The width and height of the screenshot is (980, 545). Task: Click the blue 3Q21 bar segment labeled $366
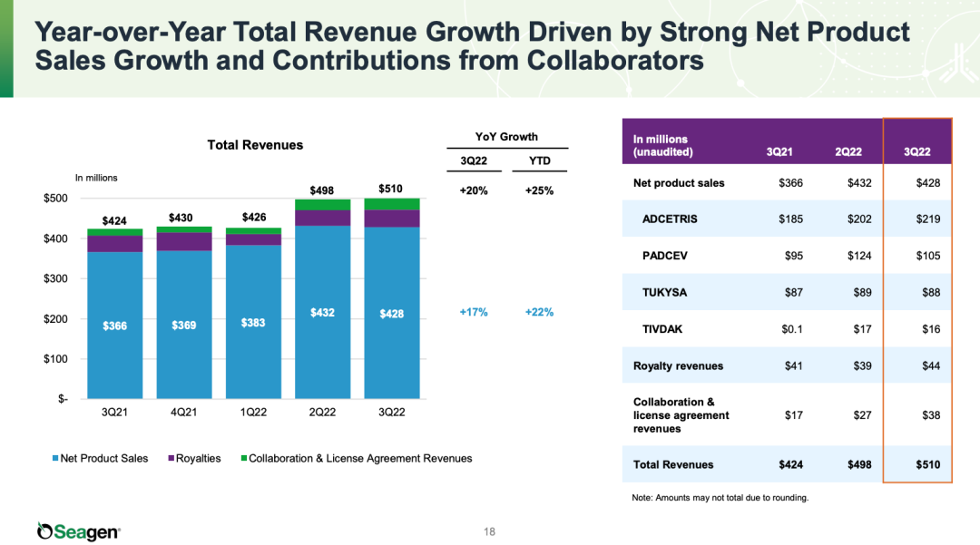point(115,326)
